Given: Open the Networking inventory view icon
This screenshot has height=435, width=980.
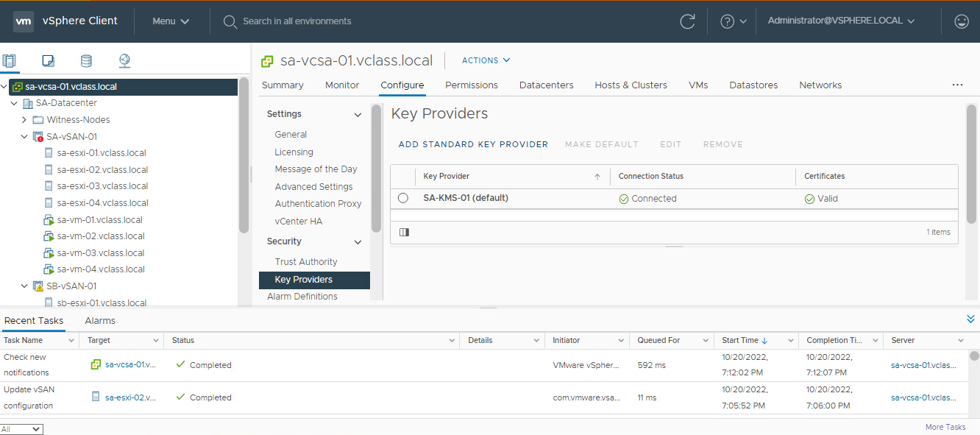Looking at the screenshot, I should 124,61.
